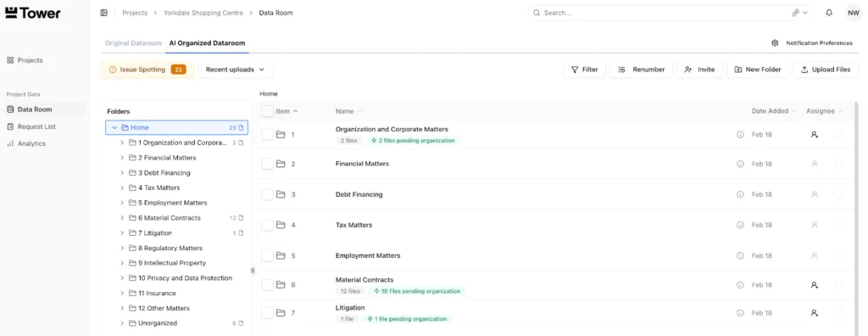This screenshot has width=868, height=336.
Task: Click the info icon for Employment Matters
Action: pyautogui.click(x=740, y=255)
